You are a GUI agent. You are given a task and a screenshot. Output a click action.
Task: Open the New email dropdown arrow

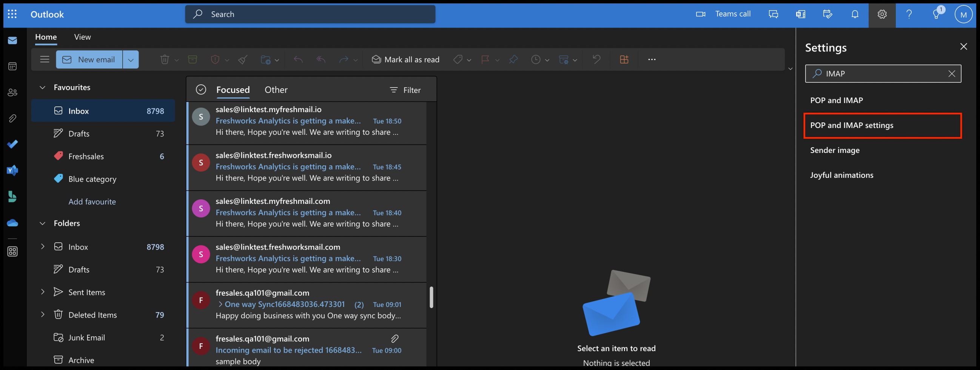131,59
